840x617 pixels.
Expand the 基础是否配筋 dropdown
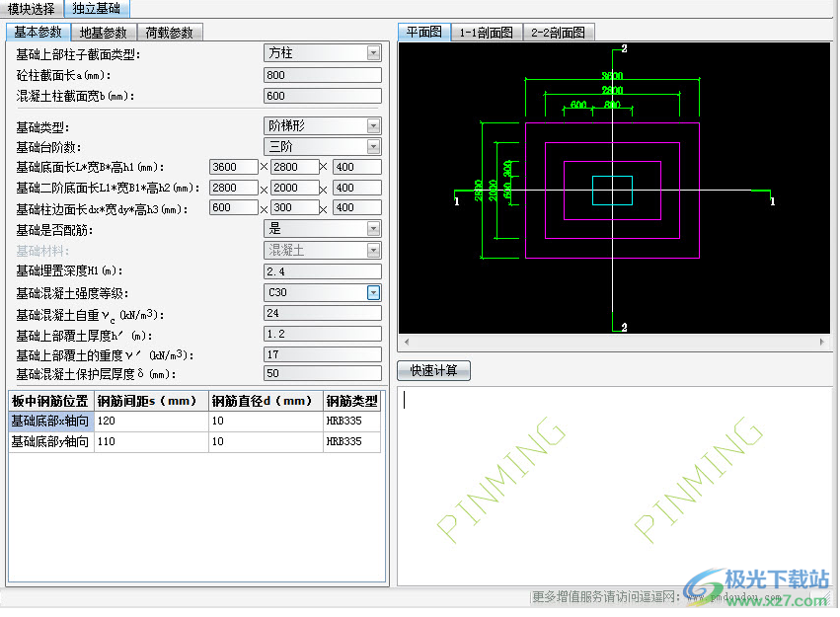[373, 228]
